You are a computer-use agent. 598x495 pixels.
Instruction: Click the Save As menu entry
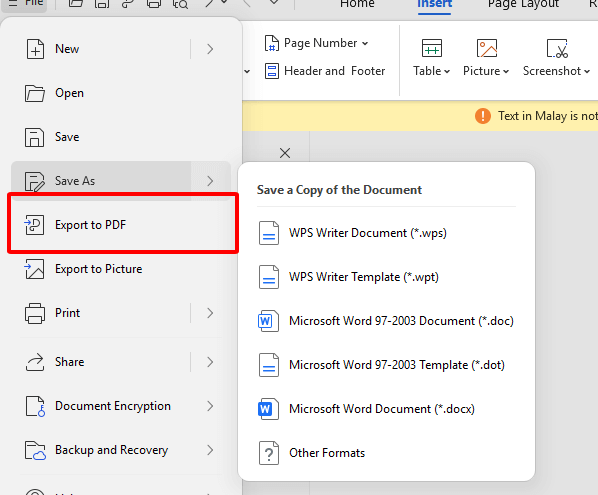pos(101,181)
